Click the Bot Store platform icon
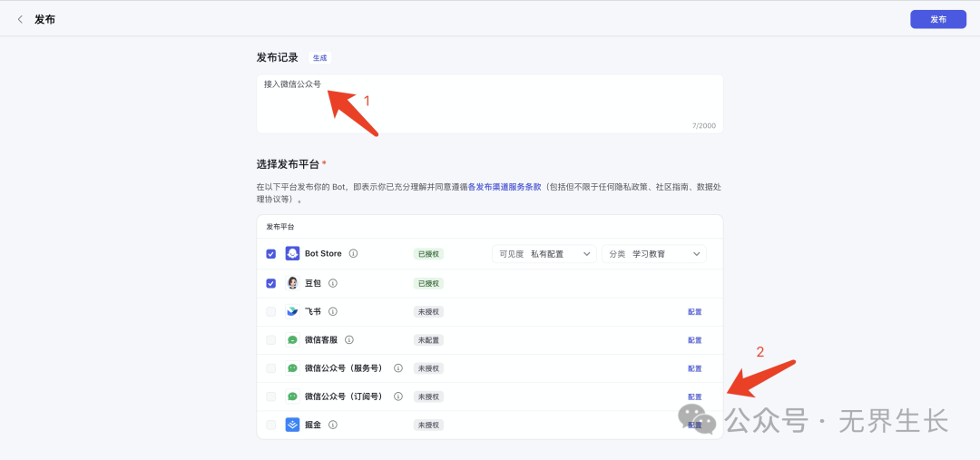Screen dimensions: 980x460 [292, 254]
